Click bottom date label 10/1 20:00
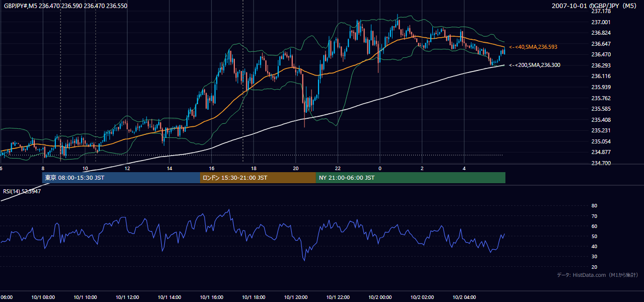644x302 pixels. 295,297
